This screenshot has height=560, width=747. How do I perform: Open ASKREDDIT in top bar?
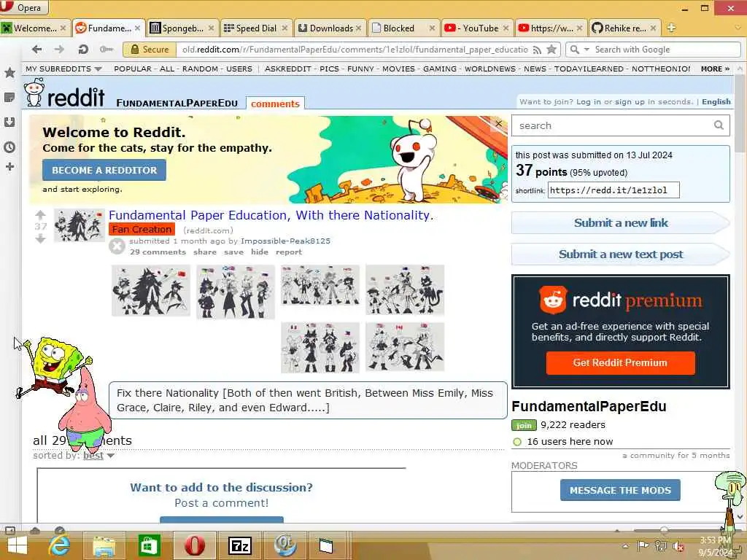(x=287, y=69)
